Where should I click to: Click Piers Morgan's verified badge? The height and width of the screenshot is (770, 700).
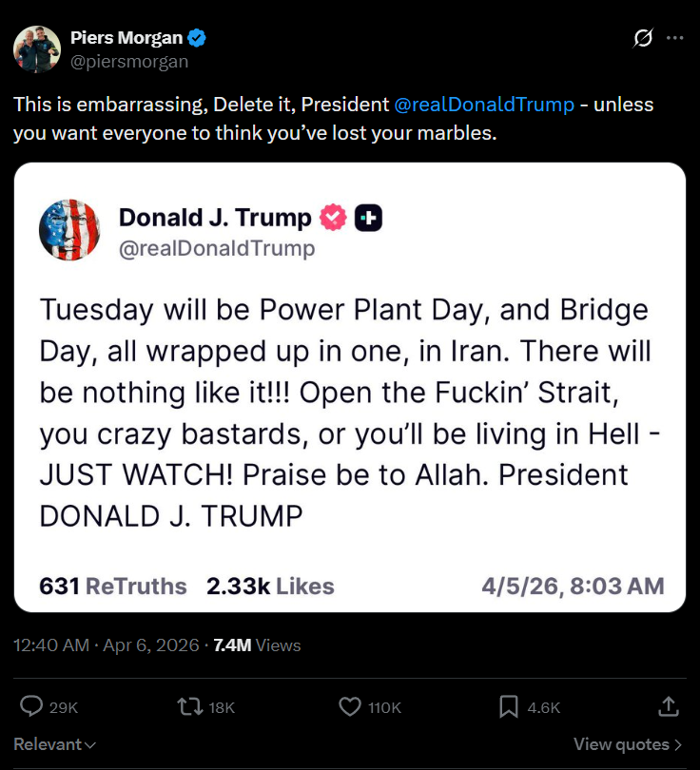click(196, 37)
